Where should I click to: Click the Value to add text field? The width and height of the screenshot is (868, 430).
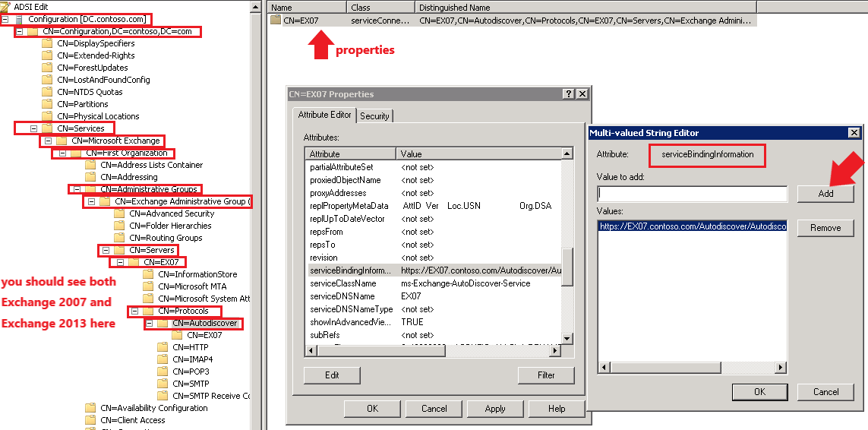coord(692,194)
